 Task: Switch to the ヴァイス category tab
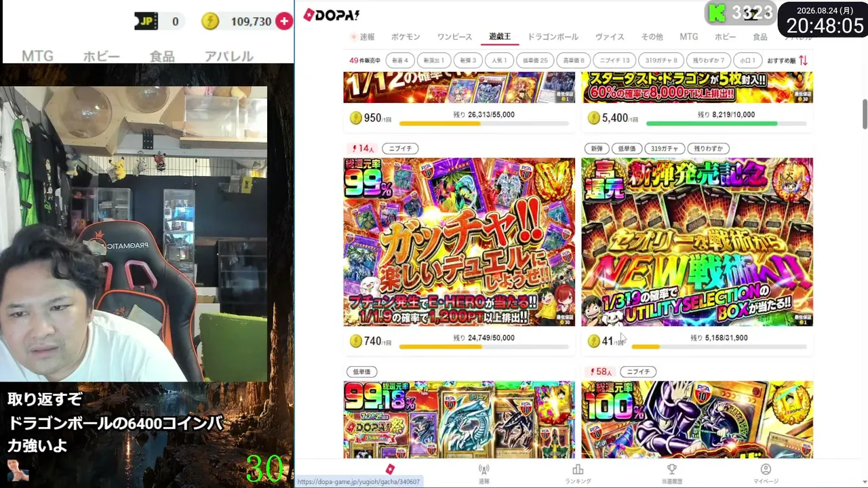pos(610,37)
